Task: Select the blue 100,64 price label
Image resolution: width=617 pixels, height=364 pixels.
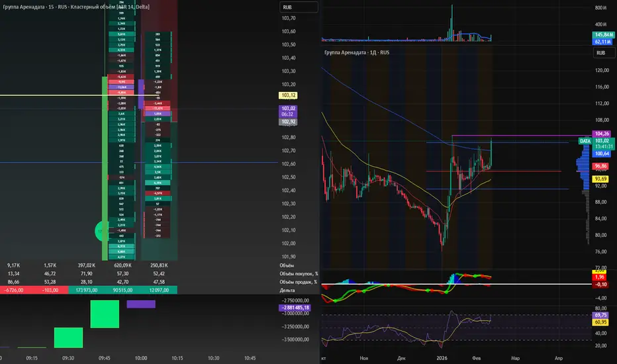Action: pos(602,154)
